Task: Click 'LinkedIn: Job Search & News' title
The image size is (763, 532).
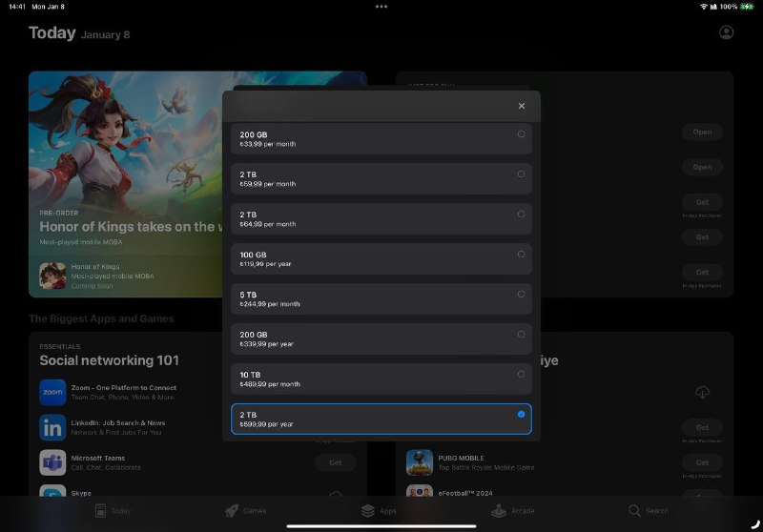Action: pos(118,423)
